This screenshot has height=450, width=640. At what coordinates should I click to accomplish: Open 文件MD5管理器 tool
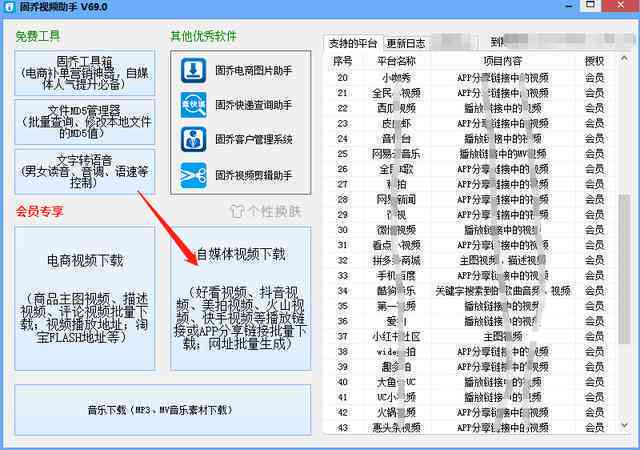pyautogui.click(x=85, y=122)
